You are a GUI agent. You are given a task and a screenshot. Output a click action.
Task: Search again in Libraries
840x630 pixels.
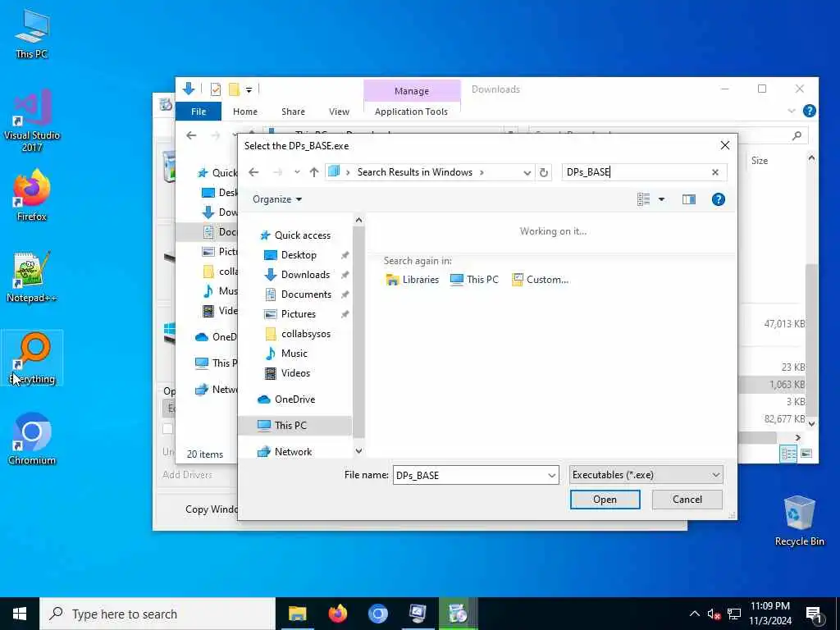coord(412,280)
